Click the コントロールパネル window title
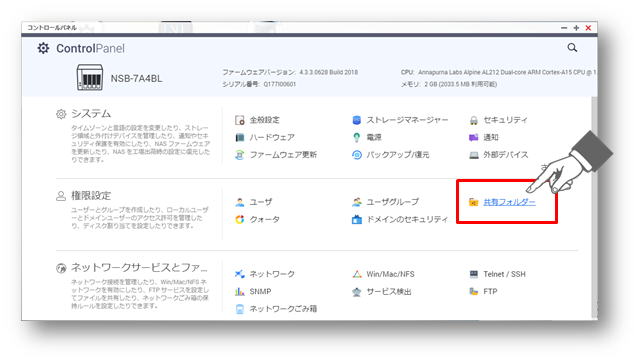This screenshot has width=640, height=363. (52, 28)
